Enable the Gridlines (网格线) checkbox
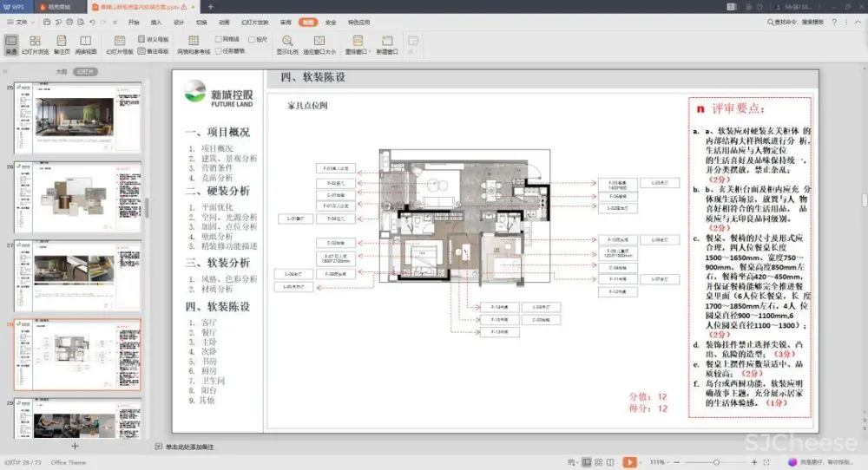The width and height of the screenshot is (868, 470). click(220, 39)
